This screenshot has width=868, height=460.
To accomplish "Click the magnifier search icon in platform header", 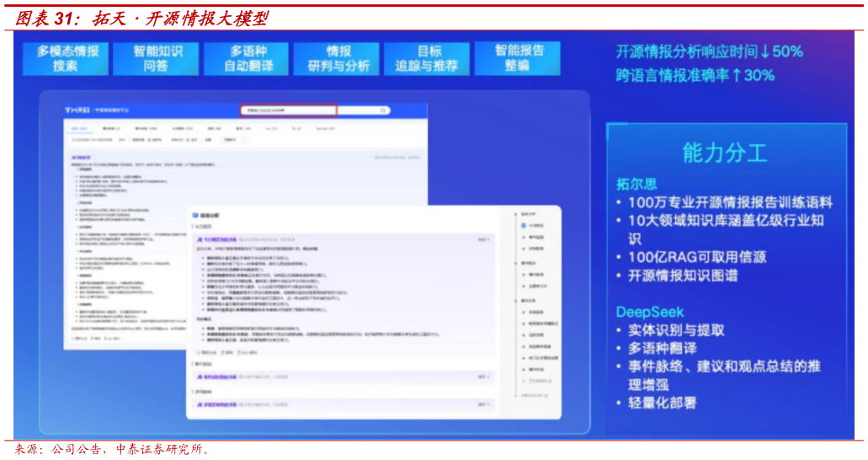I will coord(383,111).
